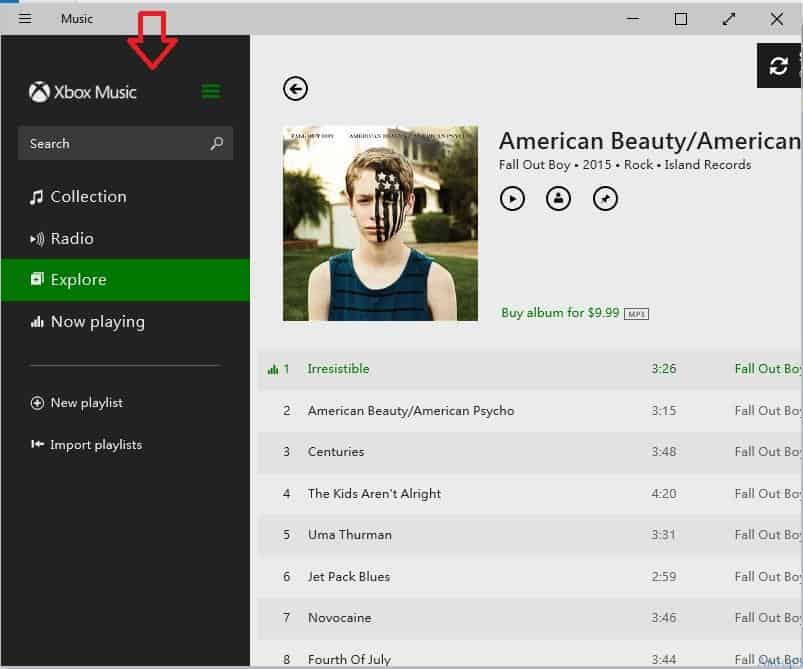Toggle the green Xbox Music navigation menu
This screenshot has width=803, height=669.
pyautogui.click(x=211, y=91)
